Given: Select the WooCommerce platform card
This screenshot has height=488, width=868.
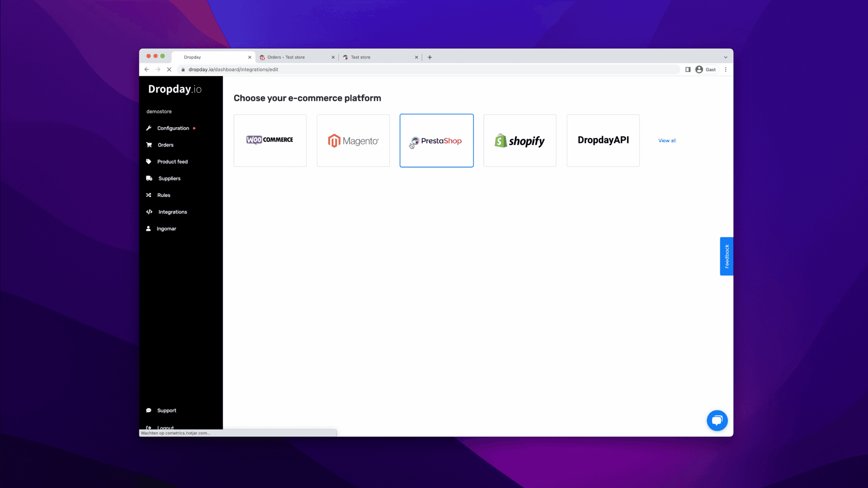Looking at the screenshot, I should pos(270,140).
